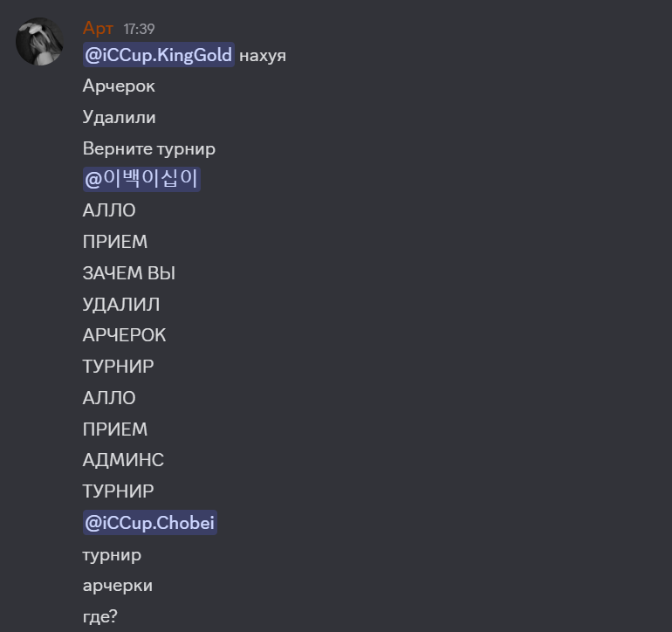This screenshot has height=632, width=672.
Task: Click the first 'АЛЛО' message
Action: 109,210
